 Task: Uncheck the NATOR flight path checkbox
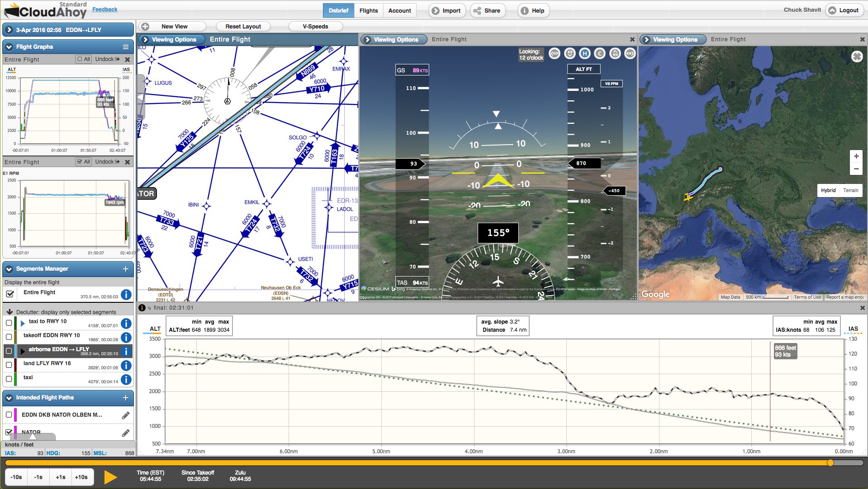pos(9,432)
